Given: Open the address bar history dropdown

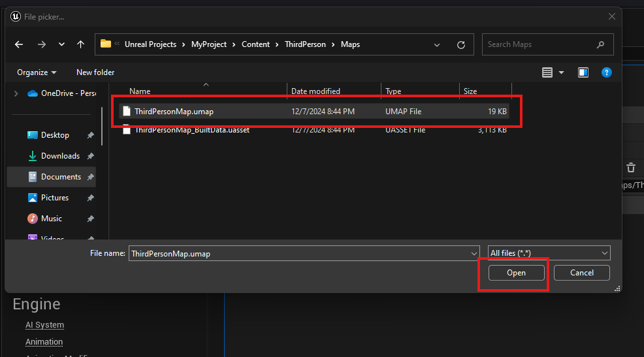Looking at the screenshot, I should [437, 44].
